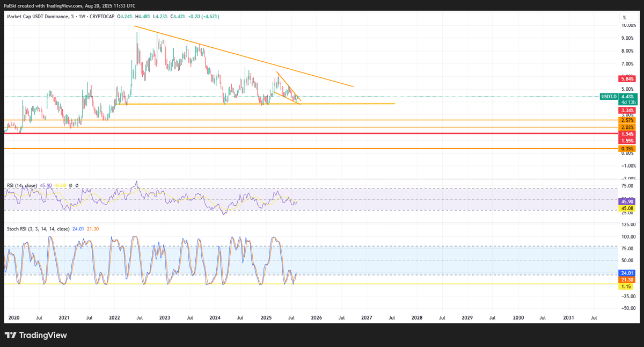Click the 2026 label on time axis

pyautogui.click(x=316, y=319)
